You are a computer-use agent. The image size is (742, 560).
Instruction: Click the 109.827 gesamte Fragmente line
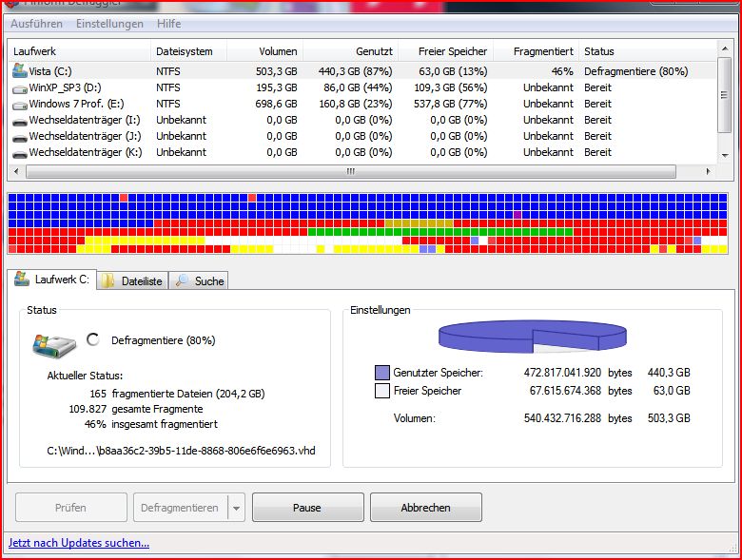[x=136, y=409]
